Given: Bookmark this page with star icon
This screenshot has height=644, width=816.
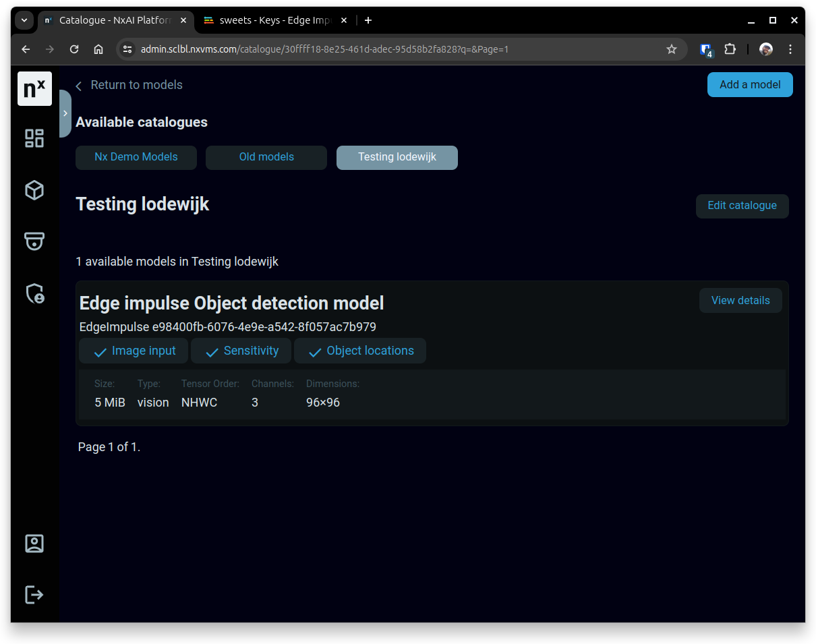Looking at the screenshot, I should coord(671,49).
